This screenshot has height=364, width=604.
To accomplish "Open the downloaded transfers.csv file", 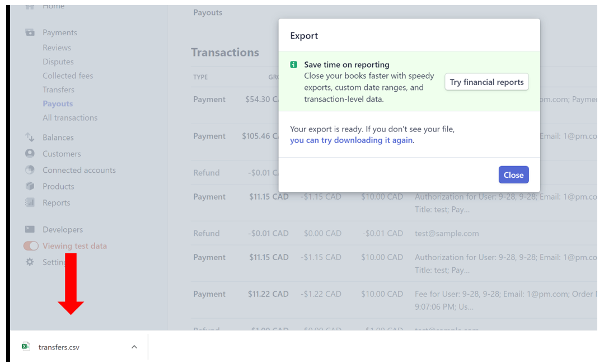I will [x=59, y=347].
